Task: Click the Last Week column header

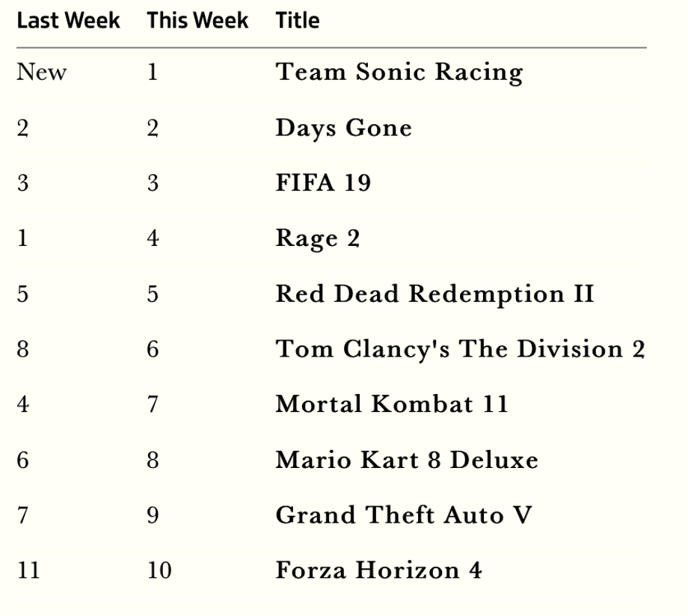Action: [68, 21]
